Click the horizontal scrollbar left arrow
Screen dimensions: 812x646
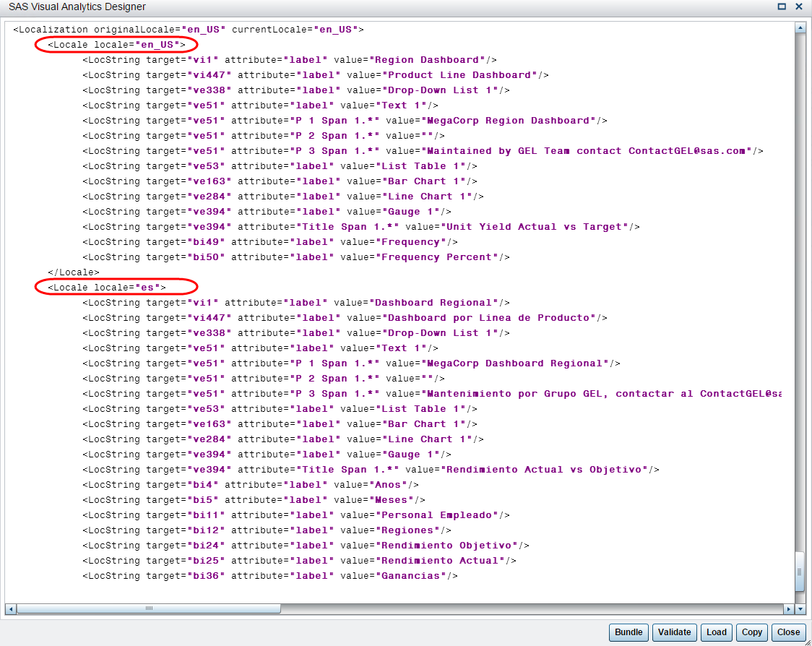click(x=10, y=609)
